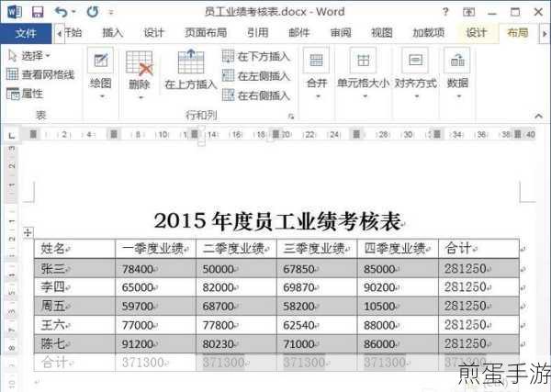Image resolution: width=551 pixels, height=392 pixels.
Task: Click the 2015年度员工业绩考核表 title
Action: (x=277, y=221)
